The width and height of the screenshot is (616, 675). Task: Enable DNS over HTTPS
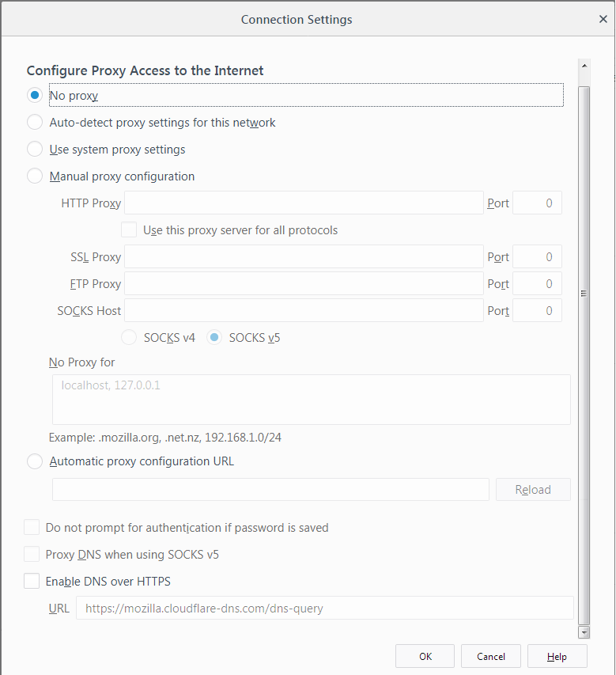(32, 581)
